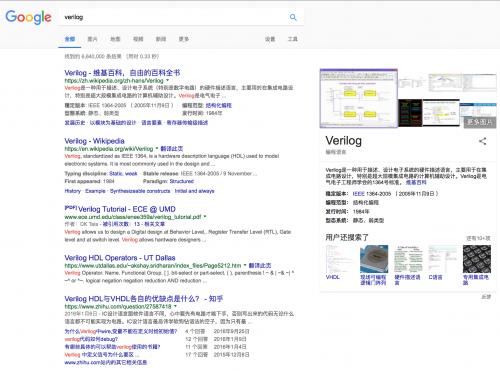The image size is (500, 371).
Task: Open the 维基百科 link in knowledge panel
Action: click(x=416, y=182)
